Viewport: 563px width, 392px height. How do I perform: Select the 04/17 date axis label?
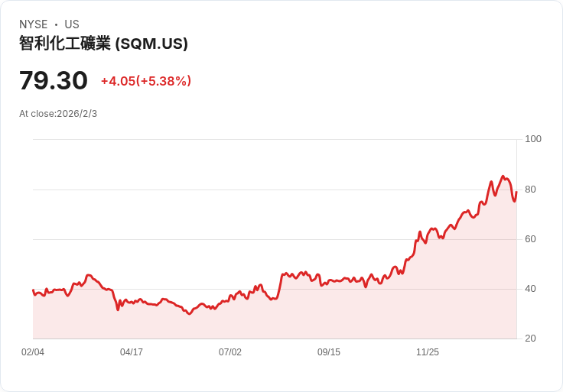132,352
